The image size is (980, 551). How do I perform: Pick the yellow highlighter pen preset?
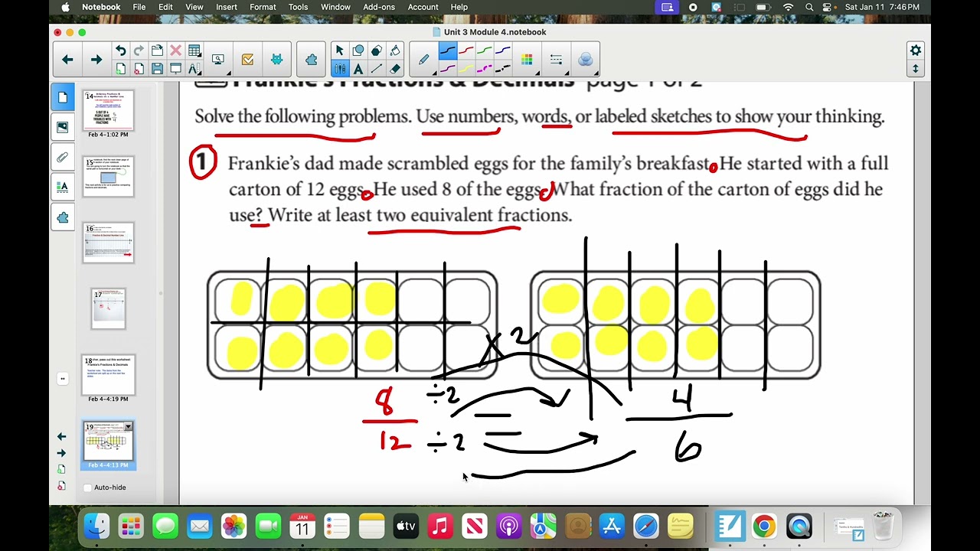[465, 69]
